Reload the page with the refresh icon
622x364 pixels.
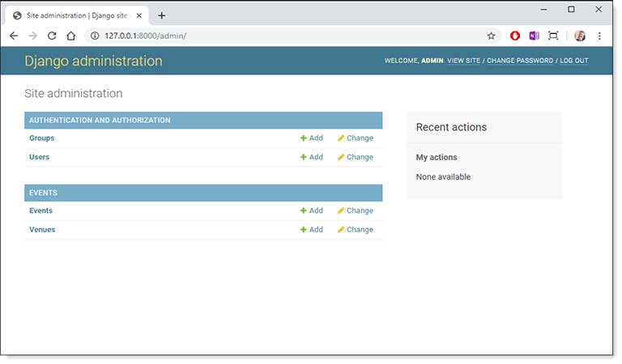52,36
